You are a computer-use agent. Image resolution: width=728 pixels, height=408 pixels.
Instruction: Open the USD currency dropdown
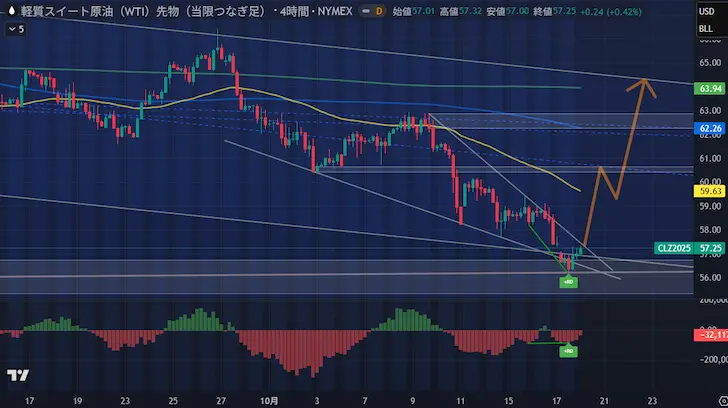click(x=709, y=10)
